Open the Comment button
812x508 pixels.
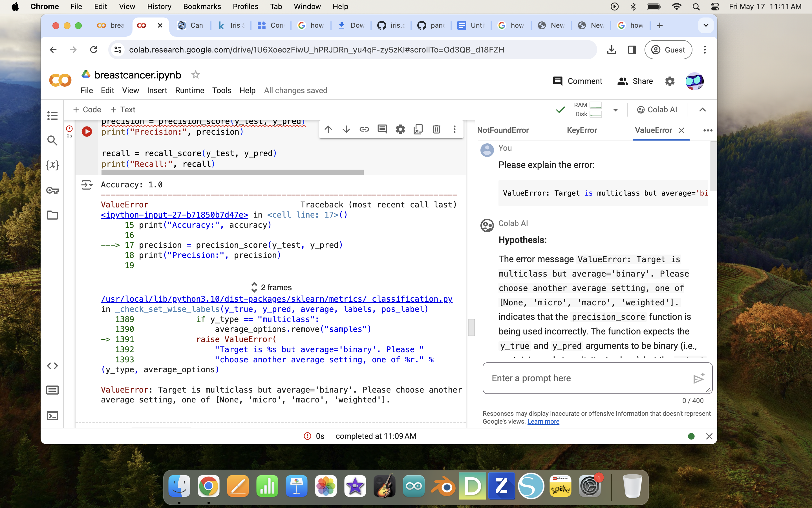click(x=577, y=81)
